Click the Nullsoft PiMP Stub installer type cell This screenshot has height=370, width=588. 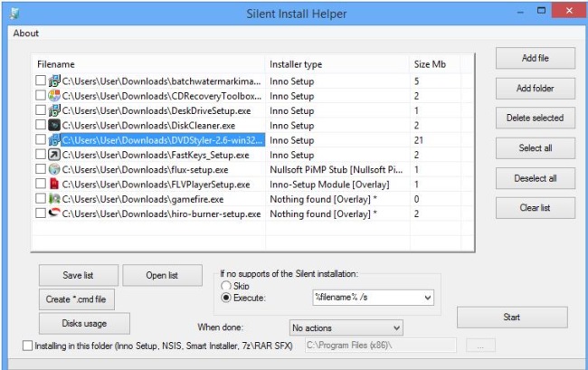tap(337, 170)
